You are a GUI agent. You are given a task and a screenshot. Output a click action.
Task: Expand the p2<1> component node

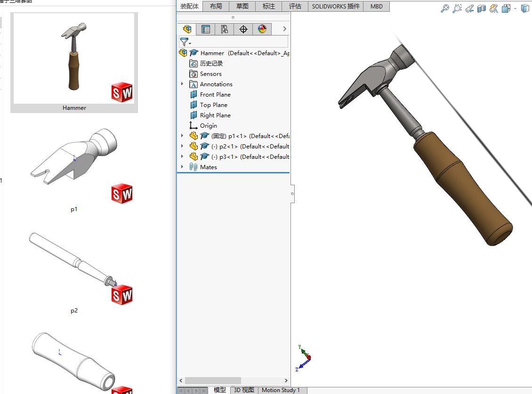pos(182,146)
